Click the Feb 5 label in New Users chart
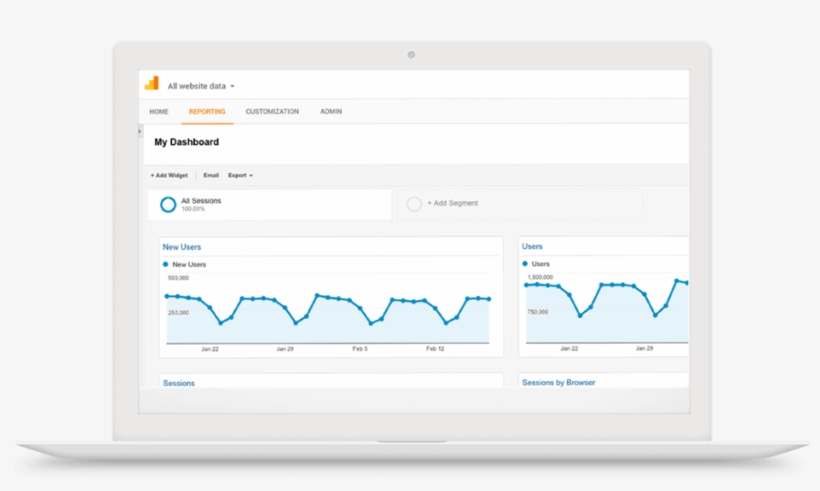The height and width of the screenshot is (491, 820). (360, 349)
